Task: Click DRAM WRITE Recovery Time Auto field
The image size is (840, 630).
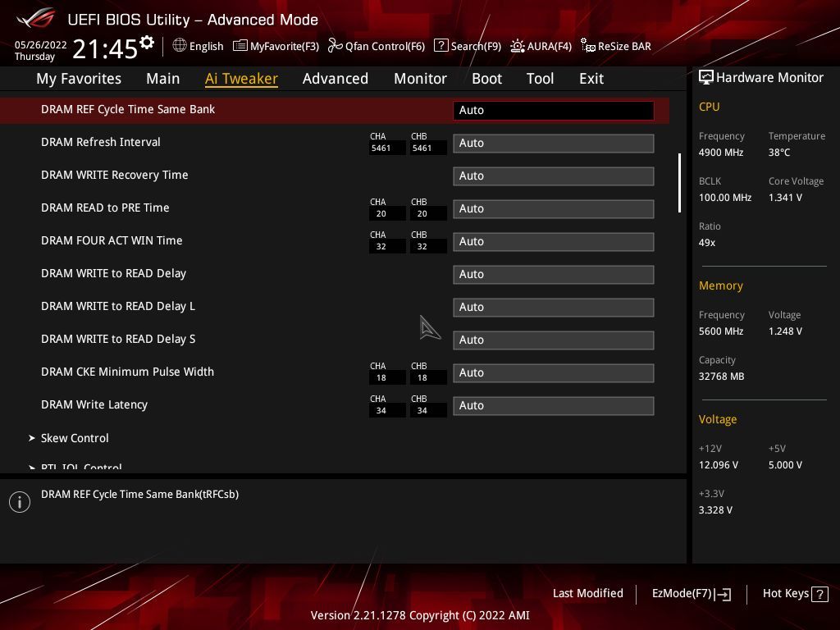Action: (554, 176)
